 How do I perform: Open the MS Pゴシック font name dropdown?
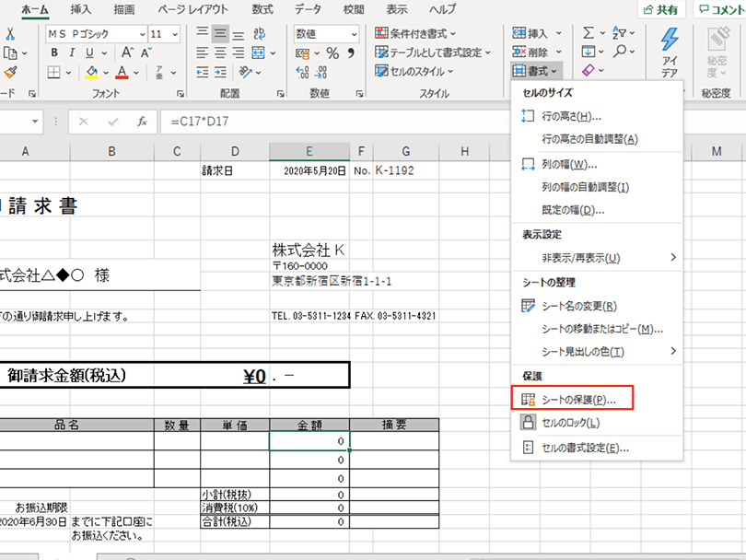pos(142,34)
